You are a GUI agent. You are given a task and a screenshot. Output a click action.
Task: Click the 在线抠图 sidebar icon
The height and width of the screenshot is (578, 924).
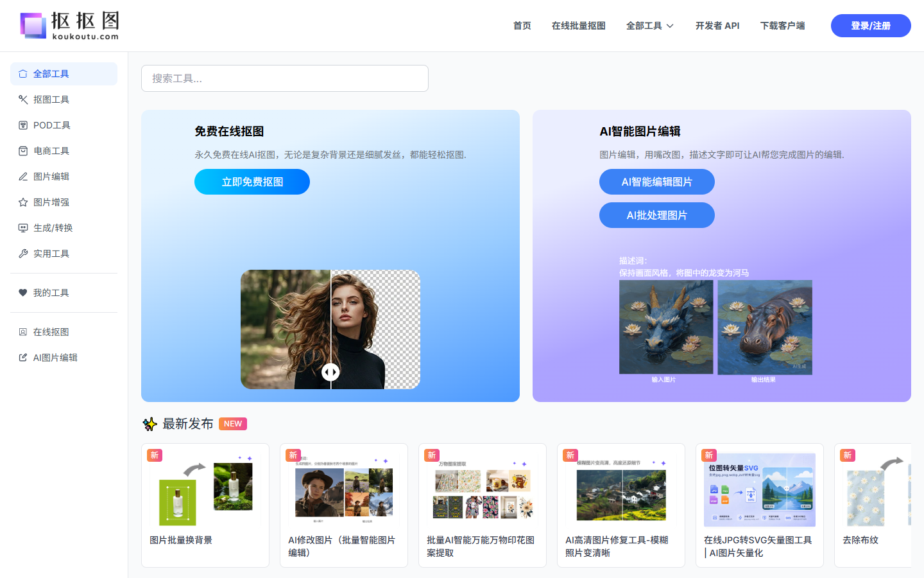tap(23, 332)
